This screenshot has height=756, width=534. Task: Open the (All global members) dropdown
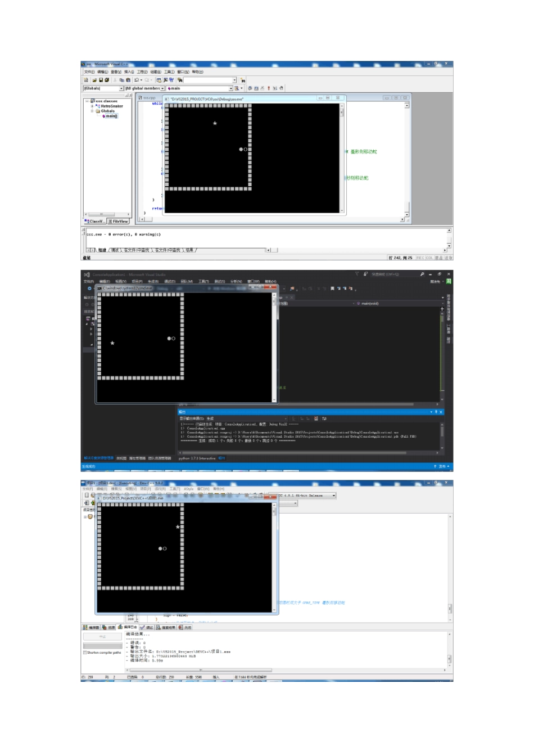coord(145,88)
